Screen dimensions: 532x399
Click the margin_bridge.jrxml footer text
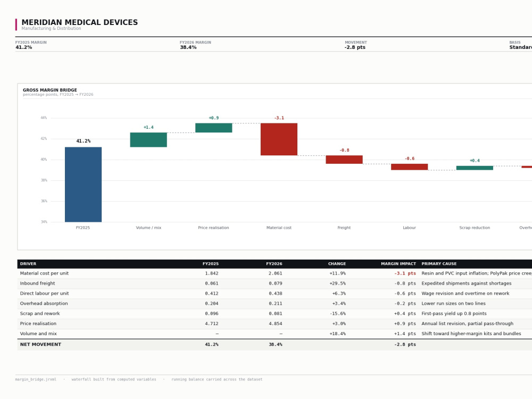click(x=36, y=380)
